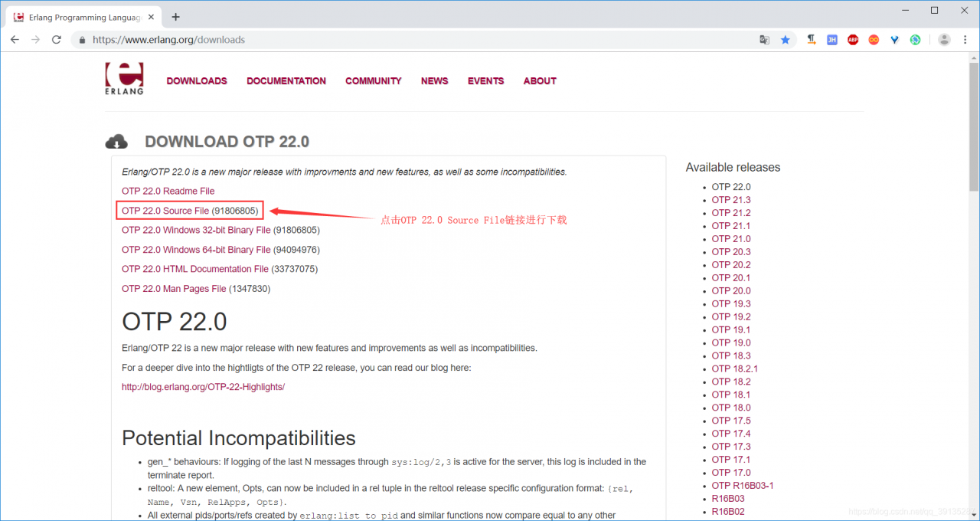Select OTP 18.2 release
Viewport: 980px width, 521px height.
click(731, 382)
